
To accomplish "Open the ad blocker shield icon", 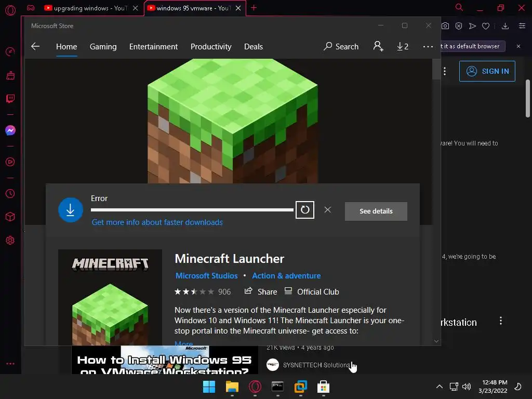I will [459, 26].
